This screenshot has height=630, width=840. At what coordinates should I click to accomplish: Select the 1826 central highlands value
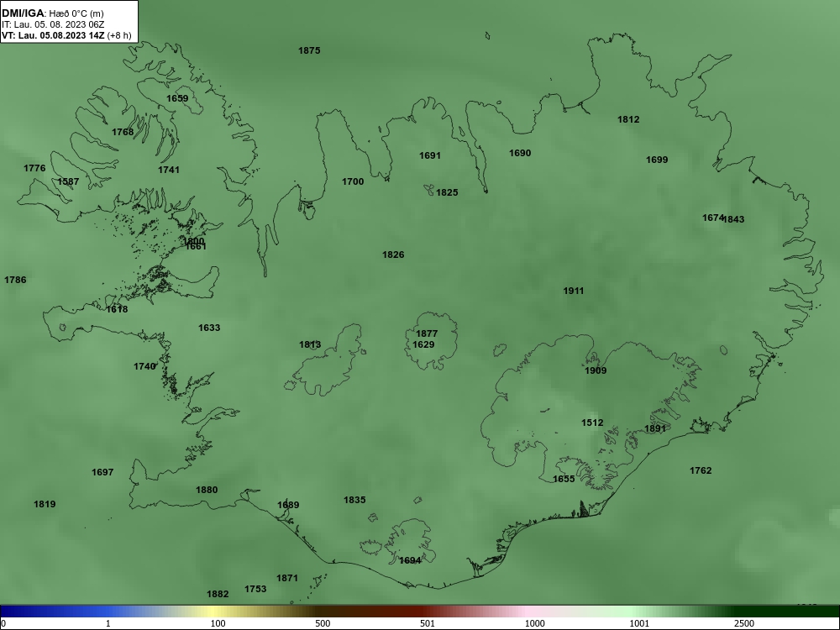[x=393, y=255]
